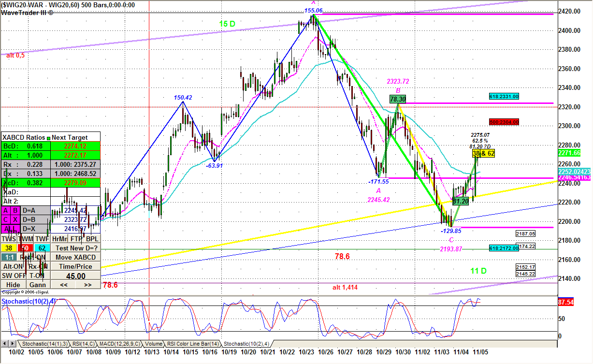Click the magenta A point button
The height and width of the screenshot is (364, 593).
tap(6, 210)
